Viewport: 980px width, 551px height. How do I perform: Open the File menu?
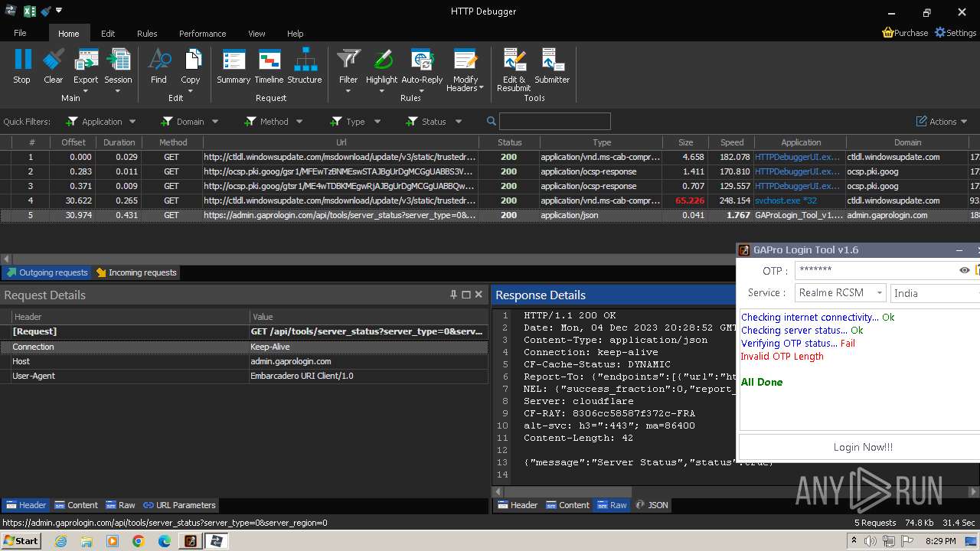click(20, 33)
